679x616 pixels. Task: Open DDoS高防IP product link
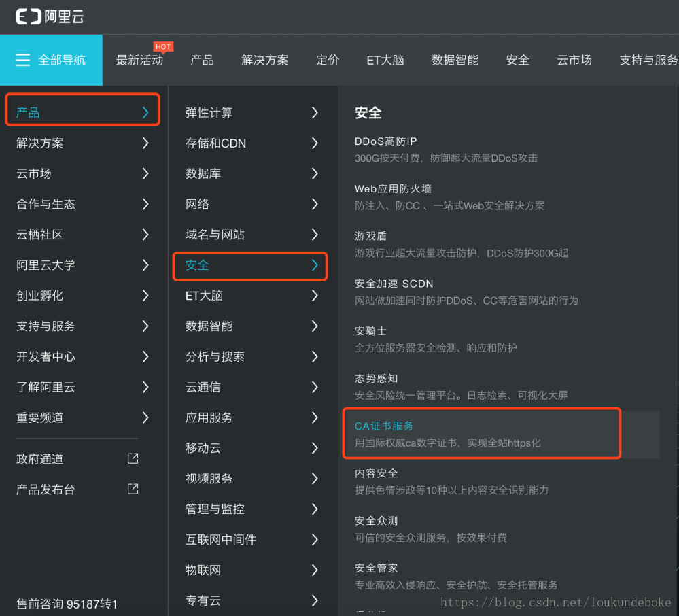(x=386, y=141)
